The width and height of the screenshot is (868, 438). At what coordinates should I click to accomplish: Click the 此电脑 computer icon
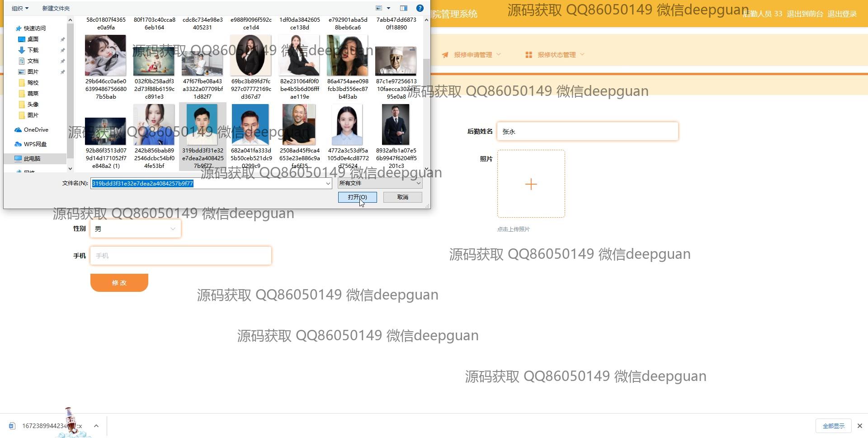coord(18,159)
